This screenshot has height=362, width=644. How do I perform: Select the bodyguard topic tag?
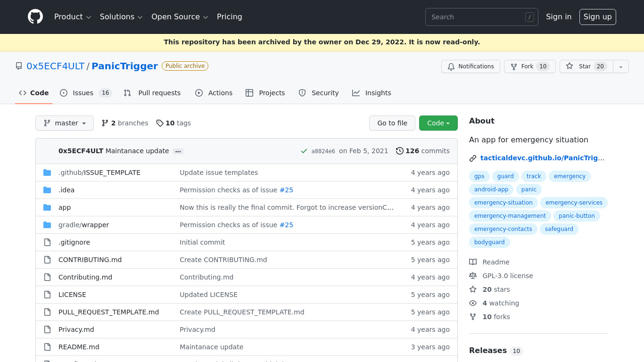[489, 242]
